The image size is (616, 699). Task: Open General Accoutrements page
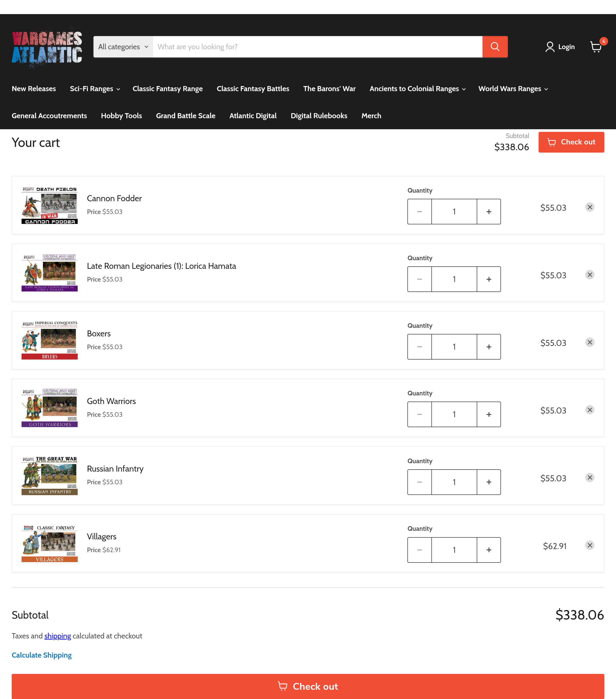[x=49, y=116]
